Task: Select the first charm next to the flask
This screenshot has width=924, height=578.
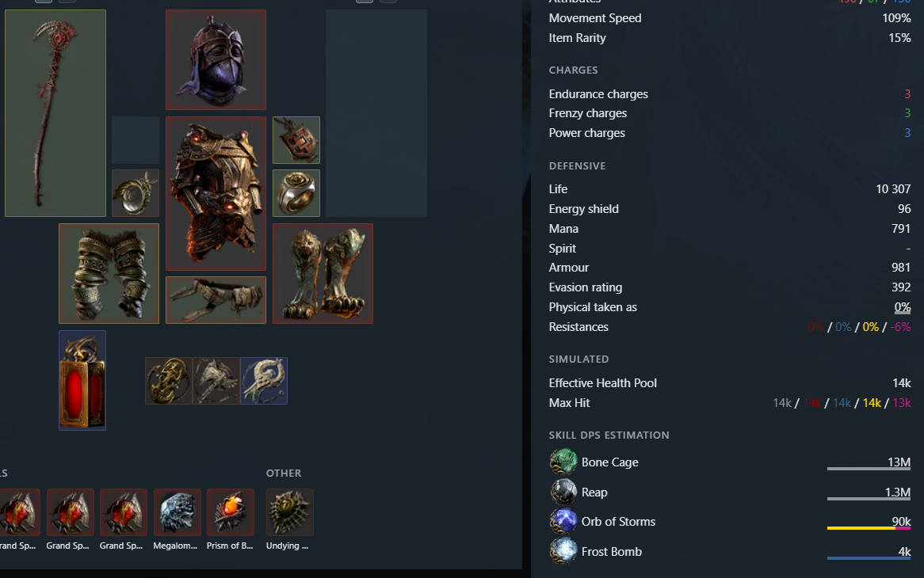Action: point(169,381)
